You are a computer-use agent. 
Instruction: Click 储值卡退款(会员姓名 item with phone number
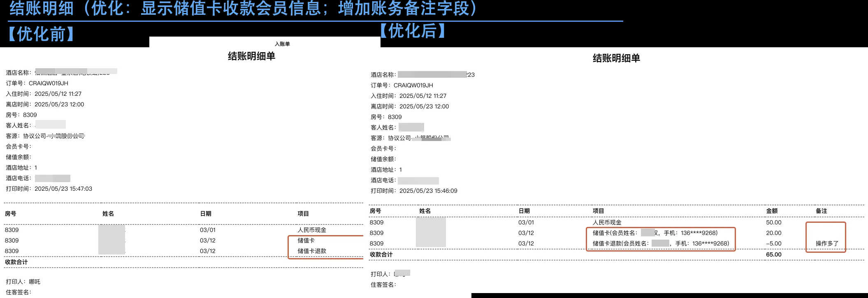click(x=661, y=243)
